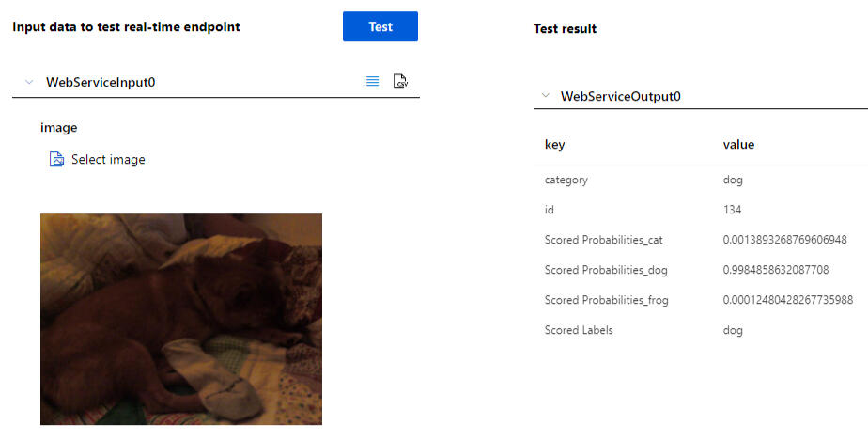The image size is (868, 441).
Task: Click the Test result heading
Action: click(565, 28)
